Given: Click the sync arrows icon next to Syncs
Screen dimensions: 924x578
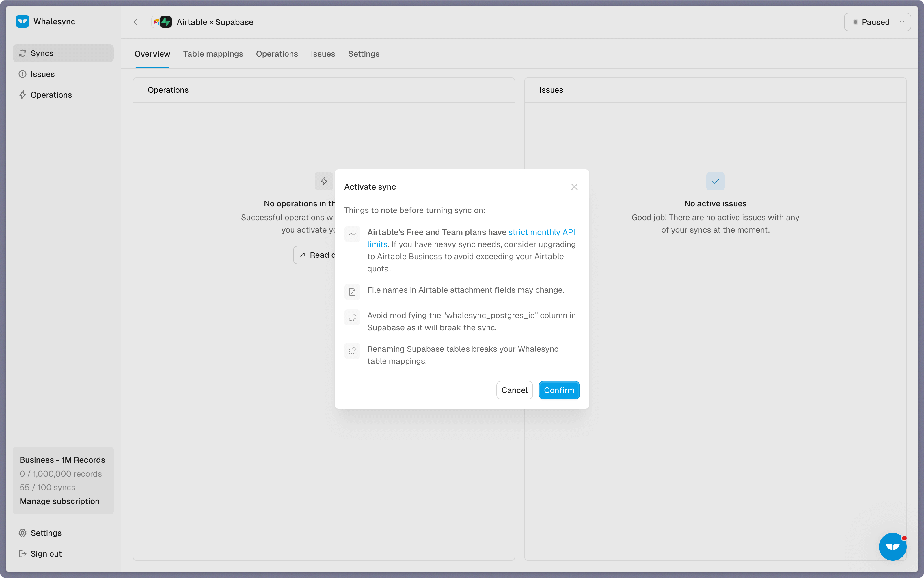Looking at the screenshot, I should [x=23, y=53].
